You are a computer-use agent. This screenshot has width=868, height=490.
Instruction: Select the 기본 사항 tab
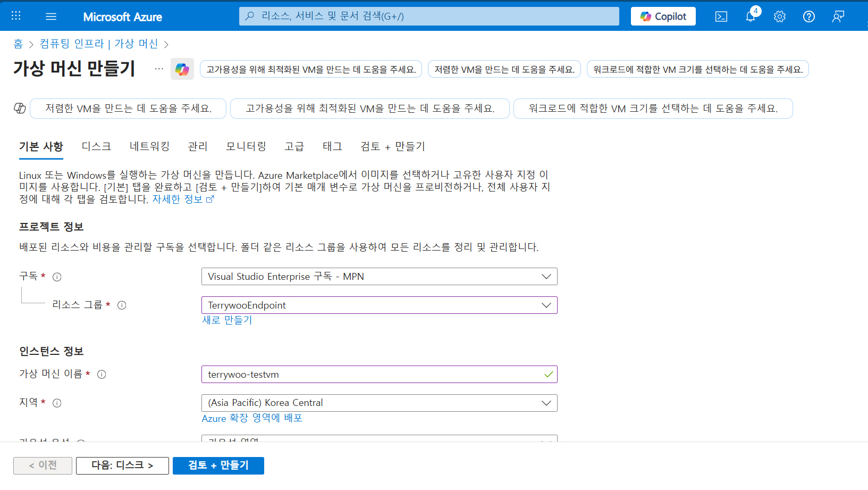pyautogui.click(x=41, y=146)
